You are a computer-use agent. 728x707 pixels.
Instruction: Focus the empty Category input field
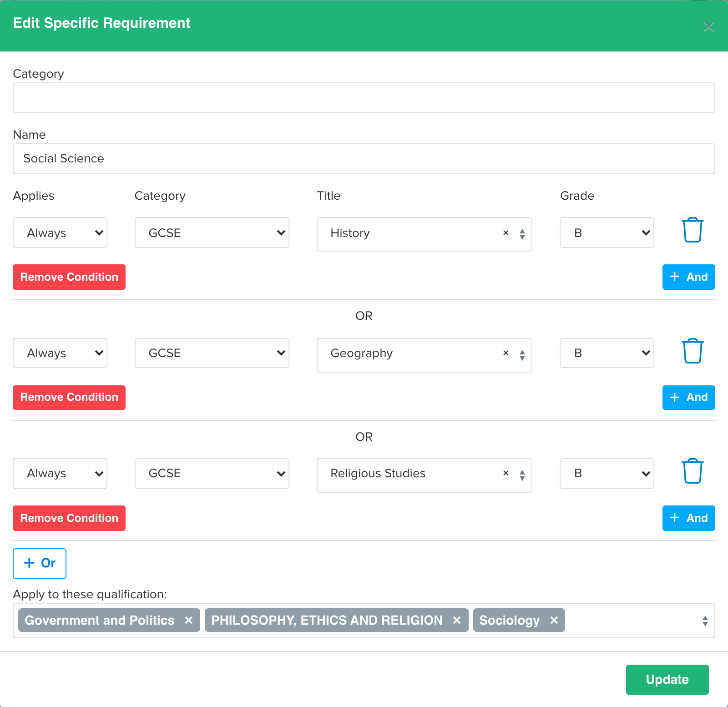(x=364, y=98)
